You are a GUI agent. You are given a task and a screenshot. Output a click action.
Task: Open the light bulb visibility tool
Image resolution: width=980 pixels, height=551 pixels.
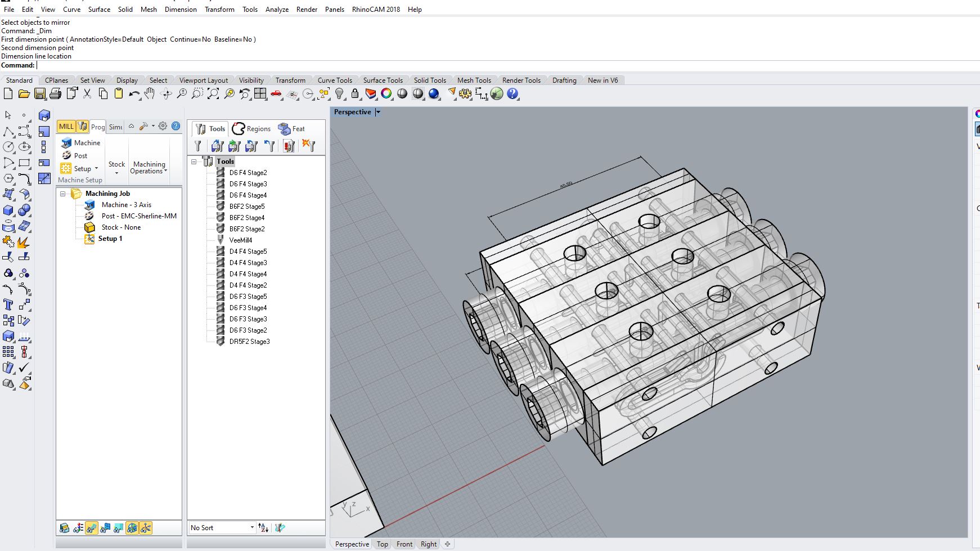pos(339,94)
